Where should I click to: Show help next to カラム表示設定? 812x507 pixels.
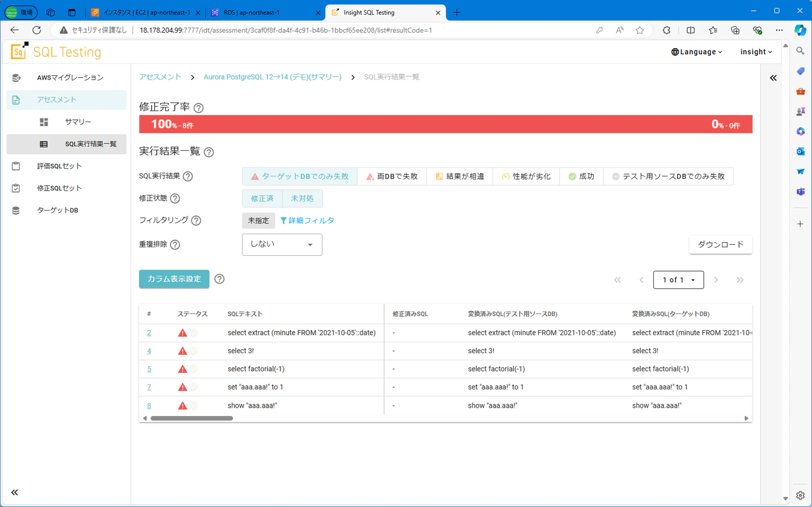[219, 279]
